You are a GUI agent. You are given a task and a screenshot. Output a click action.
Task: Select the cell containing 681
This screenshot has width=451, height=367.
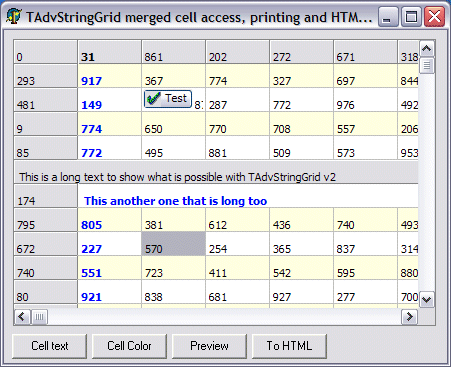coord(238,292)
